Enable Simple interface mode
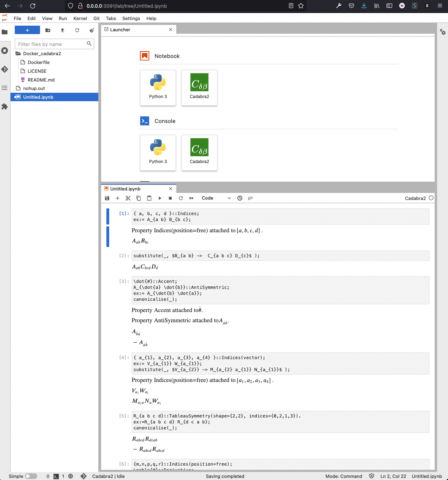Image resolution: width=448 pixels, height=480 pixels. tap(32, 476)
